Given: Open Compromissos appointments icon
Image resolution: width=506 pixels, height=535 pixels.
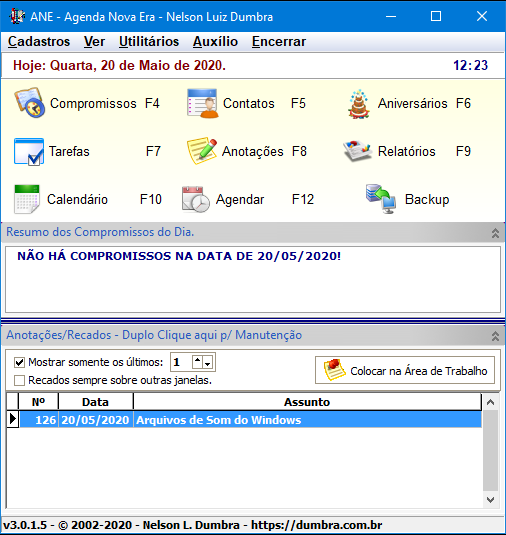Looking at the screenshot, I should 29,103.
